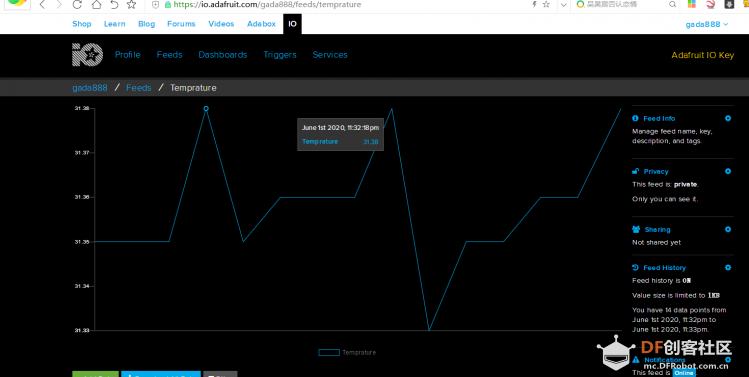The width and height of the screenshot is (749, 377).
Task: Click the Sharing heading
Action: click(x=657, y=230)
